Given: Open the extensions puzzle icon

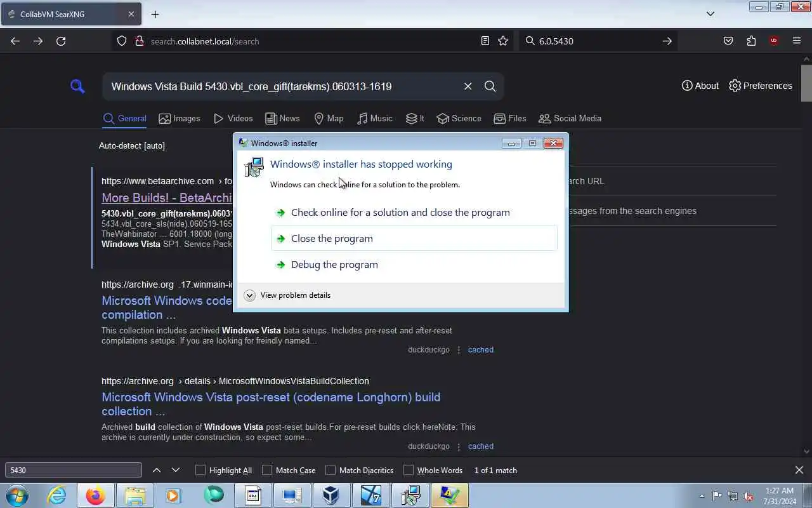Looking at the screenshot, I should [751, 41].
